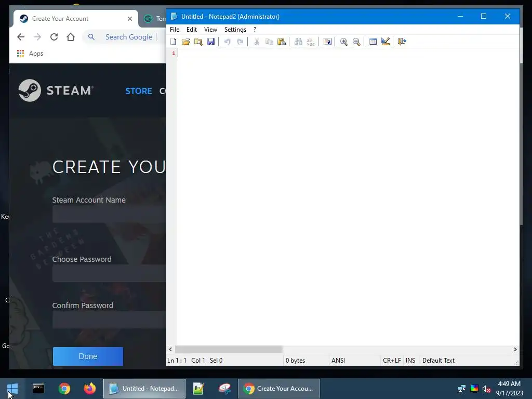The image size is (532, 399).
Task: Close the Create Your Account tab
Action: click(129, 19)
